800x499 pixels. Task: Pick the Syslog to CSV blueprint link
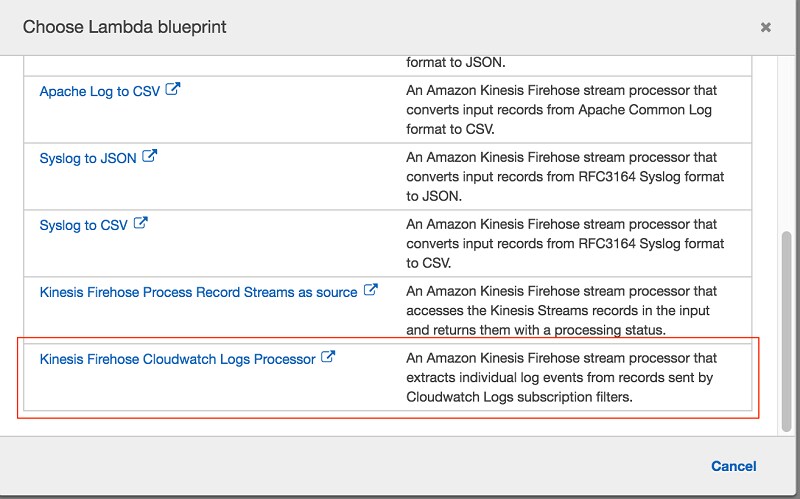(84, 225)
